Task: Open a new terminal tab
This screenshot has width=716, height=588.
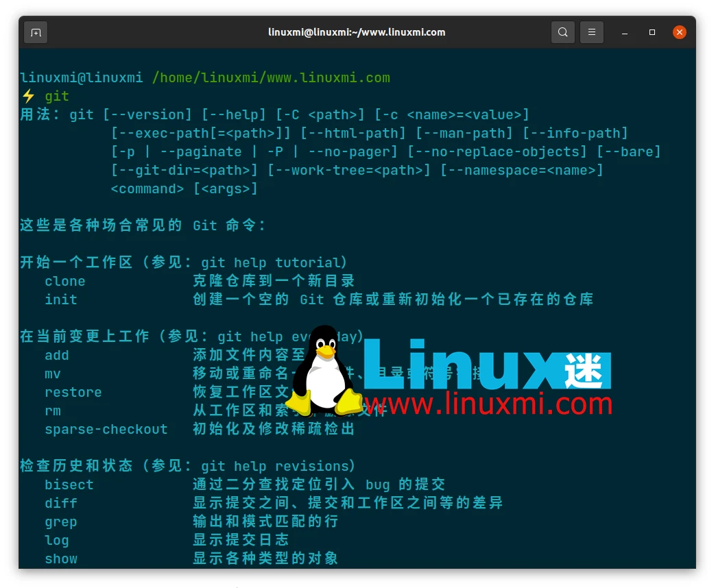Action: [x=36, y=32]
